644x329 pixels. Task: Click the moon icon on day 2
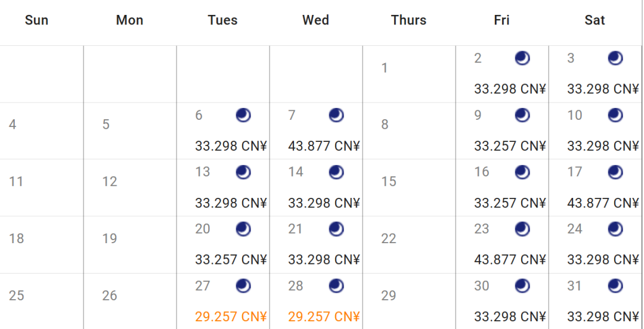(x=522, y=58)
